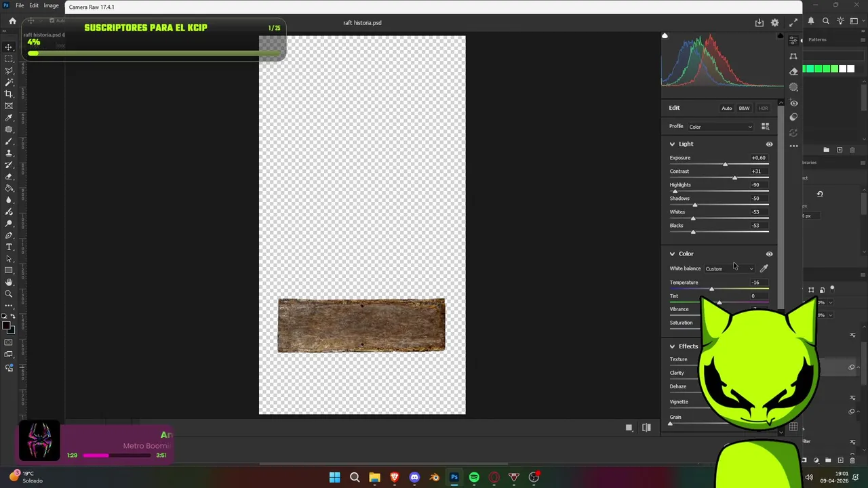This screenshot has width=868, height=488.
Task: Select the Rectangular Marquee tool
Action: 9,59
